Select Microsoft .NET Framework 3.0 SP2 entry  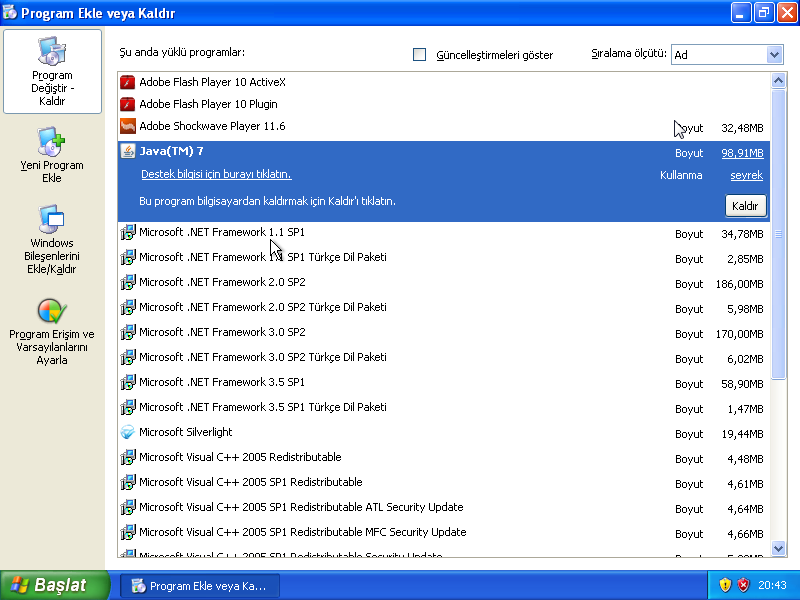444,333
